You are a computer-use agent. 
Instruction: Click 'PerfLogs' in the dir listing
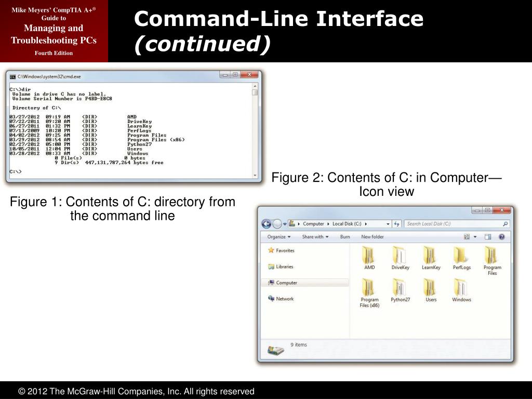(139, 130)
